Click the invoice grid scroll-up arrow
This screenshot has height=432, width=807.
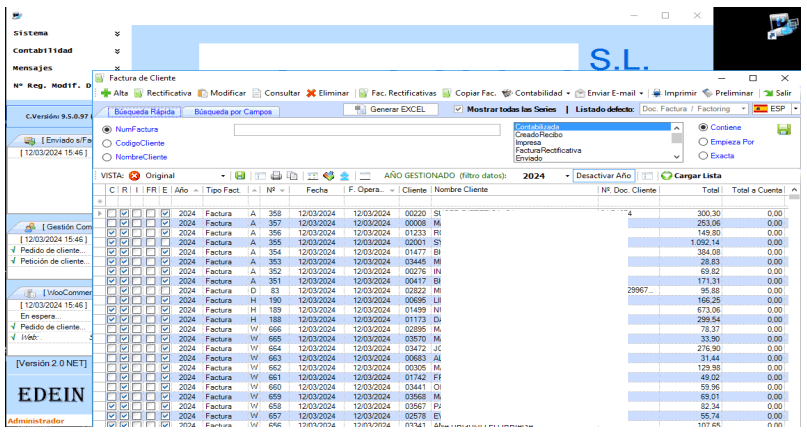(794, 190)
